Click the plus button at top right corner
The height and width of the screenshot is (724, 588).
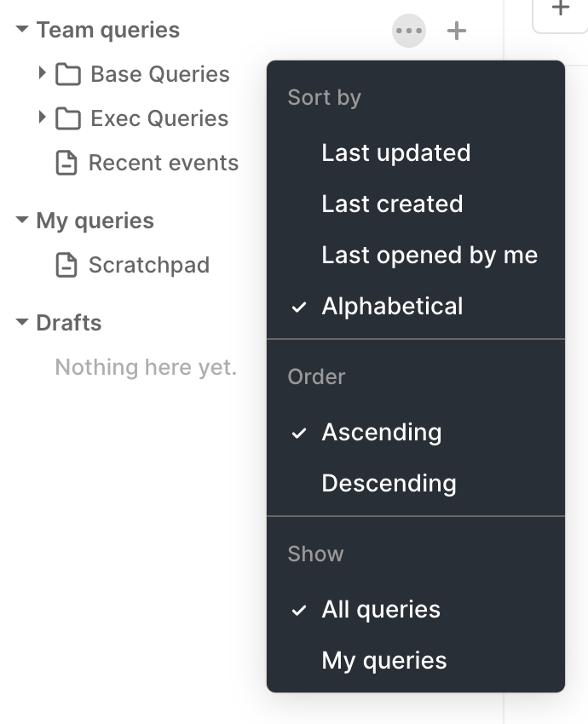(560, 9)
